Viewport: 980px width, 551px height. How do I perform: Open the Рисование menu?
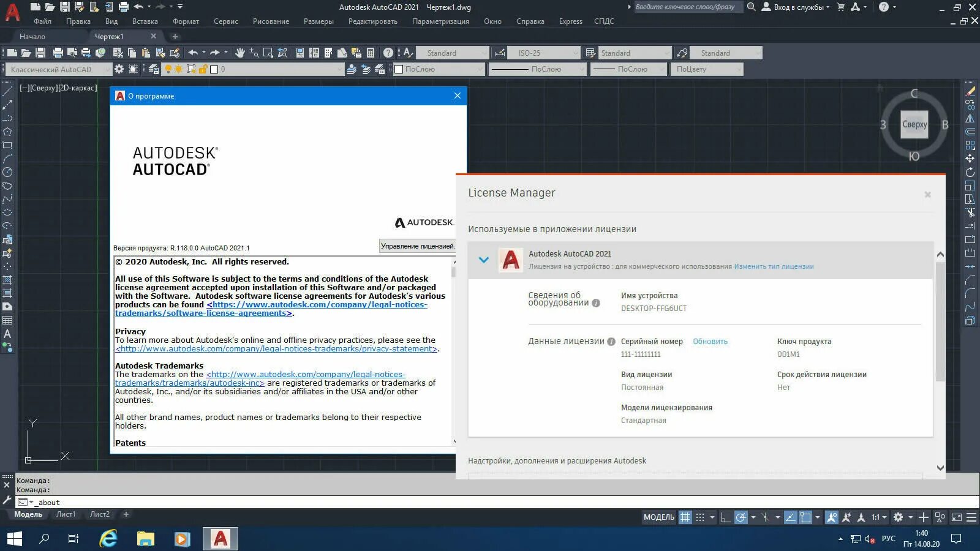[x=271, y=21]
